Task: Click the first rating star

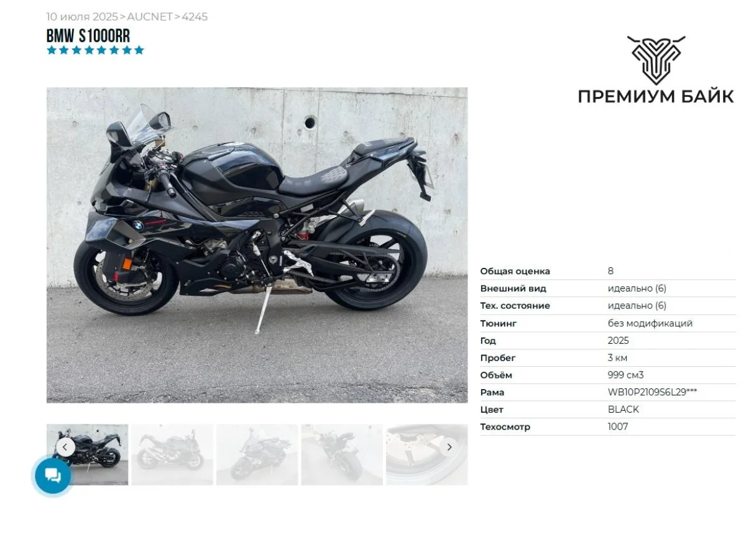Action: (52, 50)
